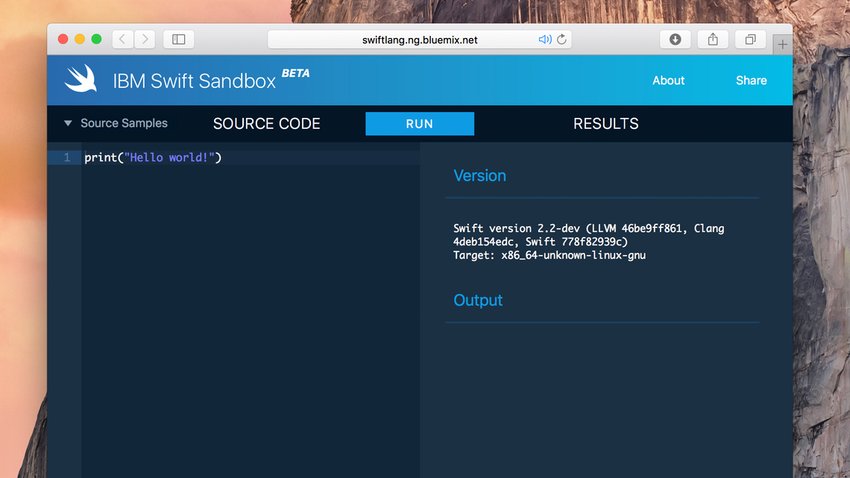
Task: Select the RESULTS heading
Action: [606, 124]
